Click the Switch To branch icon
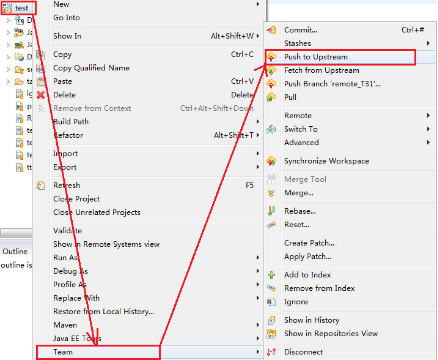The image size is (438, 360). click(272, 129)
